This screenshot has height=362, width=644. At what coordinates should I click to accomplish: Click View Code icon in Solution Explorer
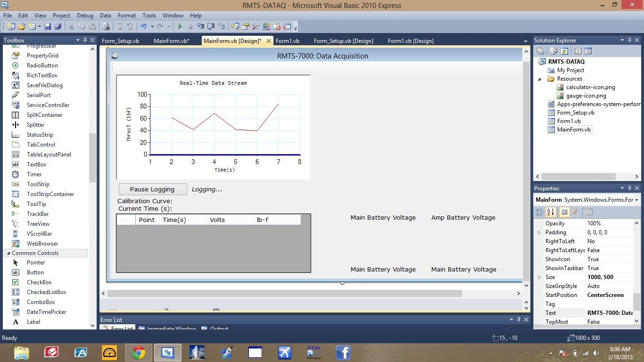(x=578, y=51)
